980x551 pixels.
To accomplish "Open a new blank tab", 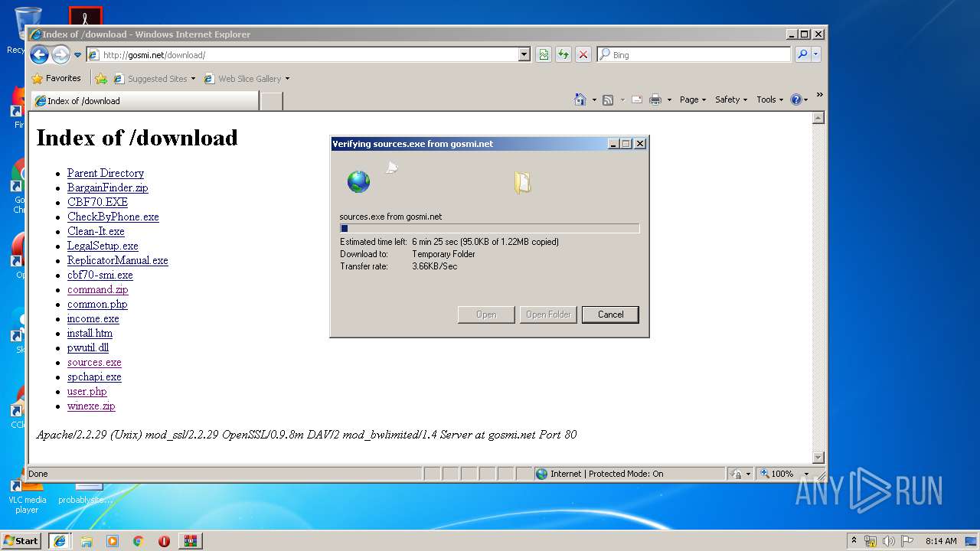I will click(x=271, y=101).
